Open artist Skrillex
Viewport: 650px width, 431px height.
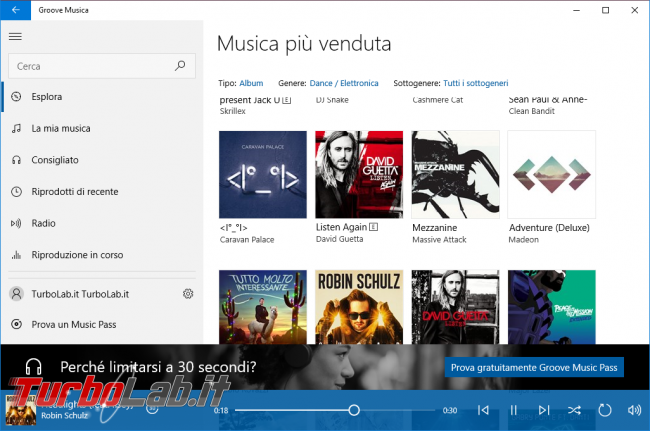[x=233, y=111]
